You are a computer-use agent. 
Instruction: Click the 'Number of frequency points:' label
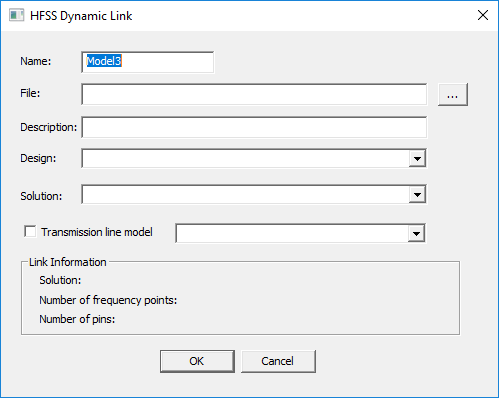click(108, 300)
